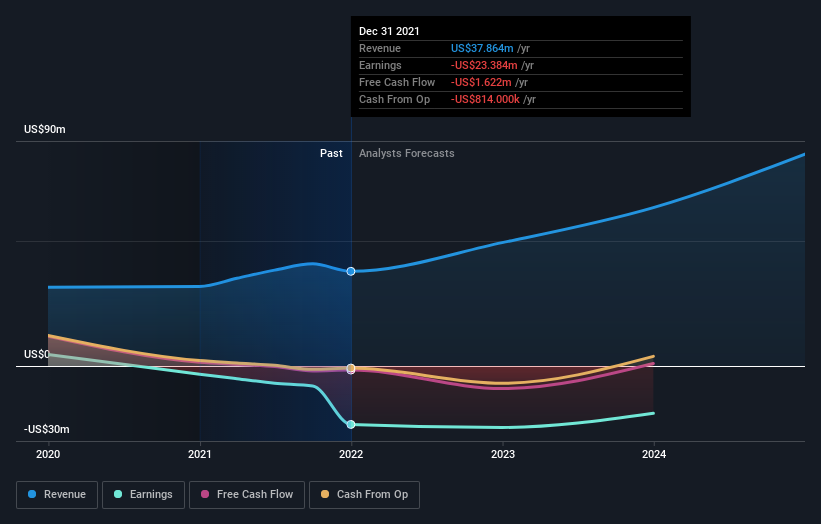Toggle the Free Cash Flow legend button
Screen dimensions: 821x524
tap(247, 495)
